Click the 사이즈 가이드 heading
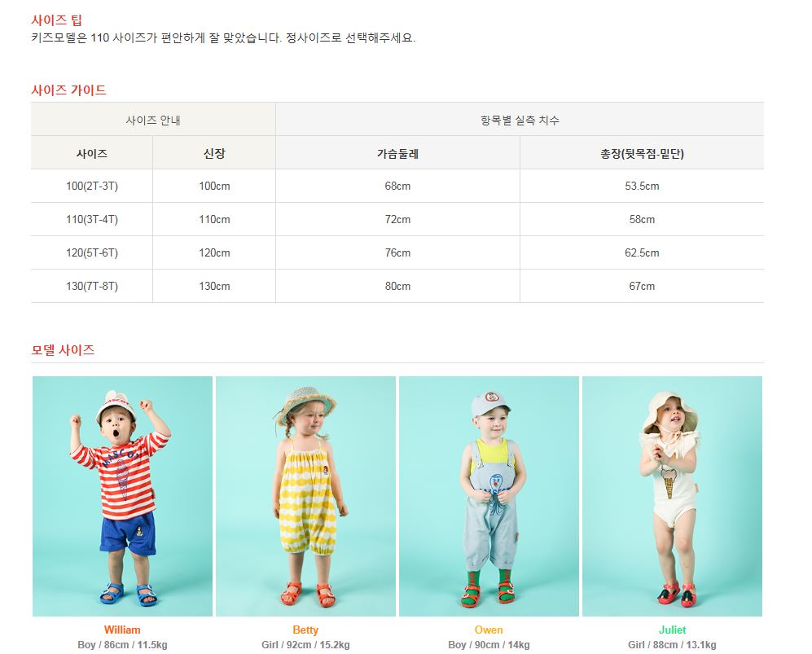812x654 pixels. pyautogui.click(x=69, y=90)
